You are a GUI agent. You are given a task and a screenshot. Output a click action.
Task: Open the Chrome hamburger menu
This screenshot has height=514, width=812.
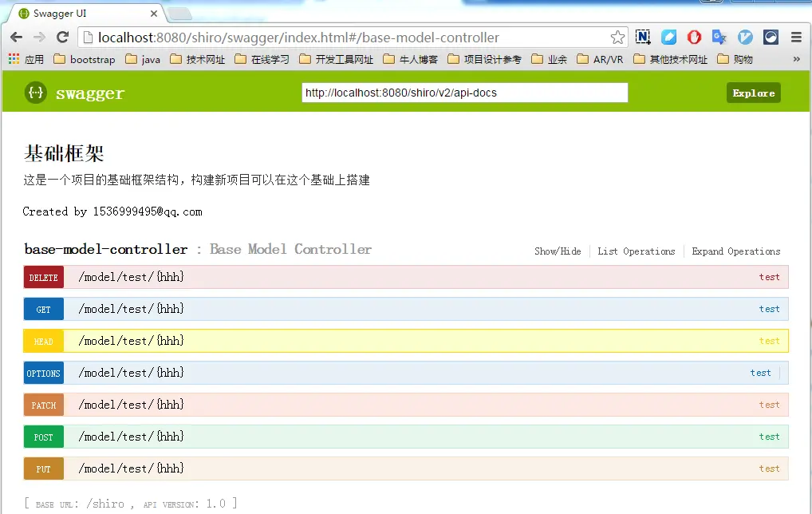pyautogui.click(x=797, y=38)
